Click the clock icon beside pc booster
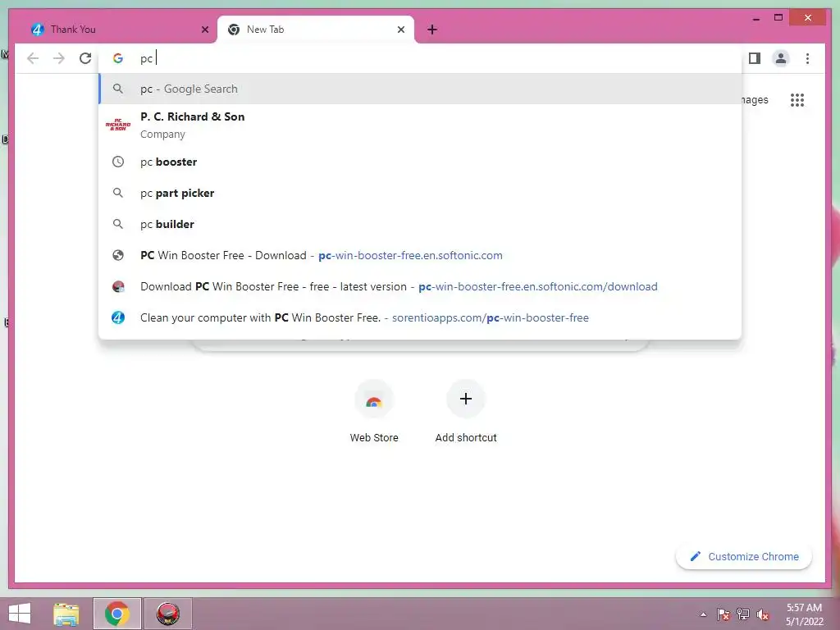Image resolution: width=840 pixels, height=630 pixels. coord(118,162)
